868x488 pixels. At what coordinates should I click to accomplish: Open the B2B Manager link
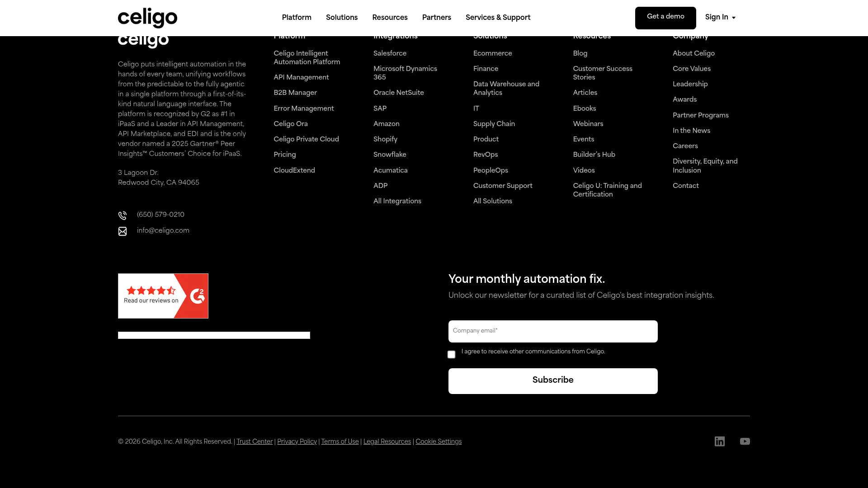(295, 93)
